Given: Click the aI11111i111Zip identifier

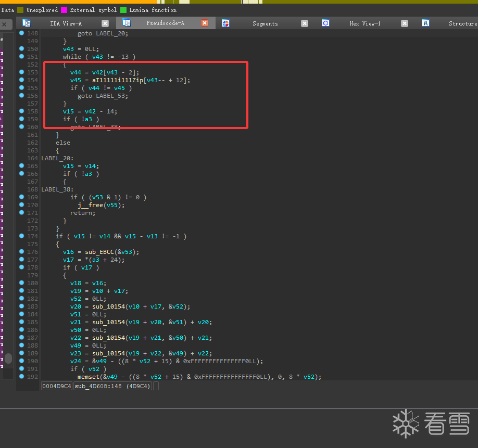Looking at the screenshot, I should tap(118, 80).
